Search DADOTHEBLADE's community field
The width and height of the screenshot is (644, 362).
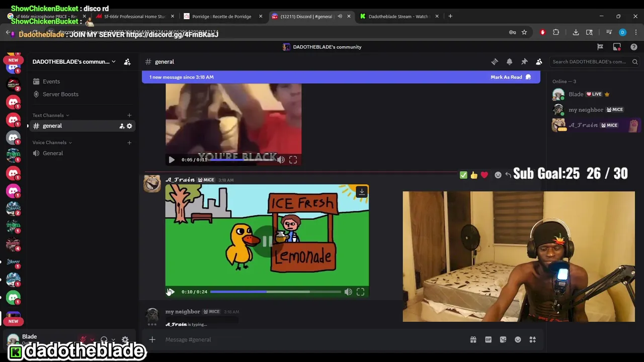coord(595,62)
